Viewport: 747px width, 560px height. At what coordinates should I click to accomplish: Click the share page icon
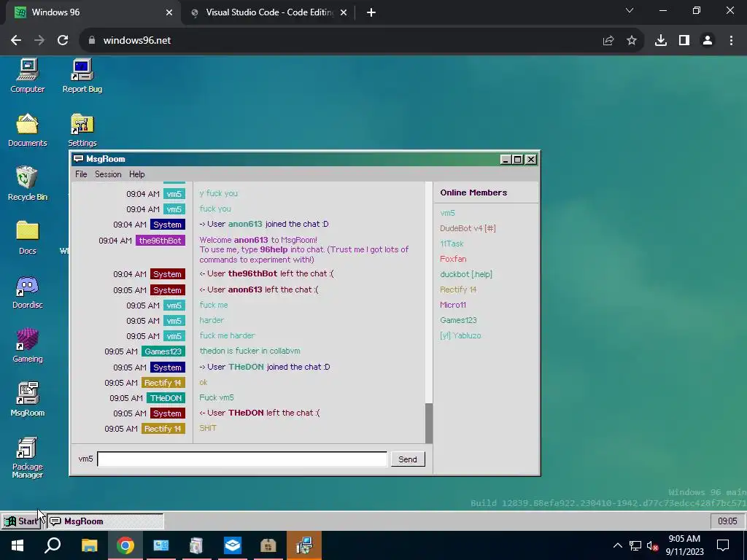click(608, 41)
